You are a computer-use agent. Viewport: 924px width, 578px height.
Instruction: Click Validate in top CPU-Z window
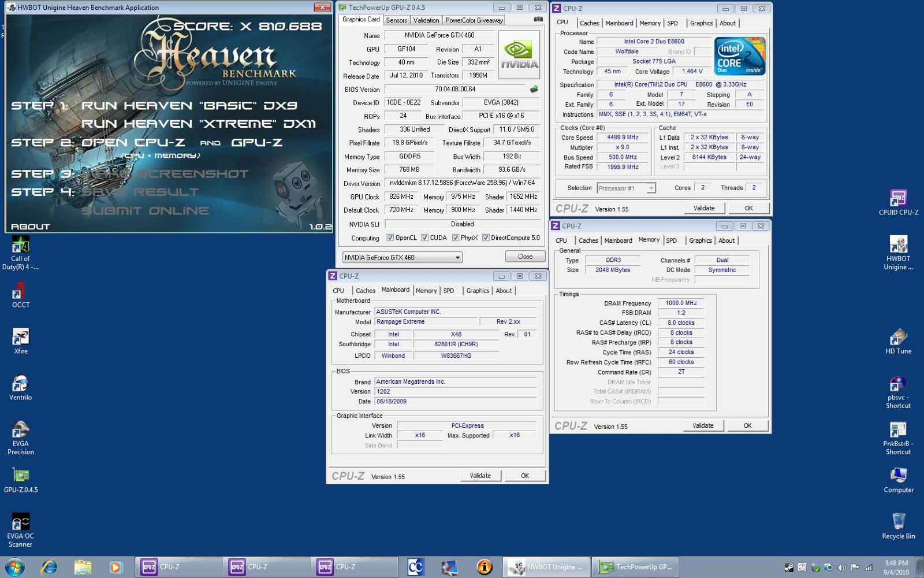click(x=703, y=208)
